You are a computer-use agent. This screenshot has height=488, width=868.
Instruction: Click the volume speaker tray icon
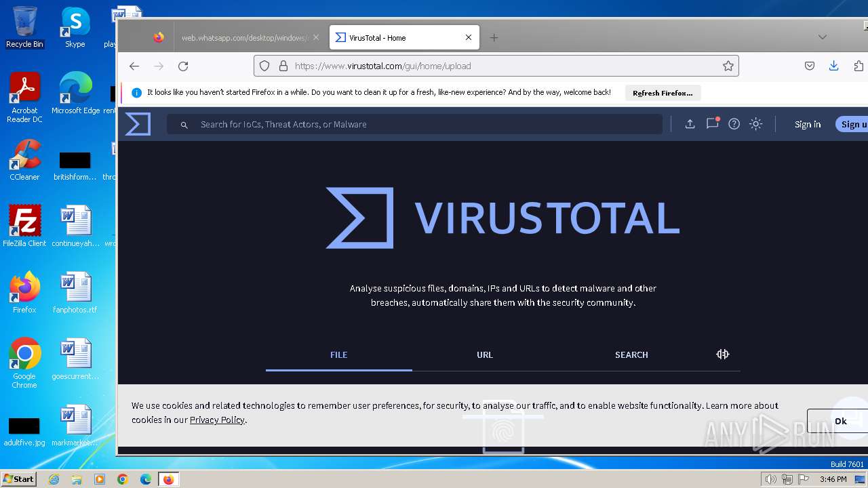(770, 479)
